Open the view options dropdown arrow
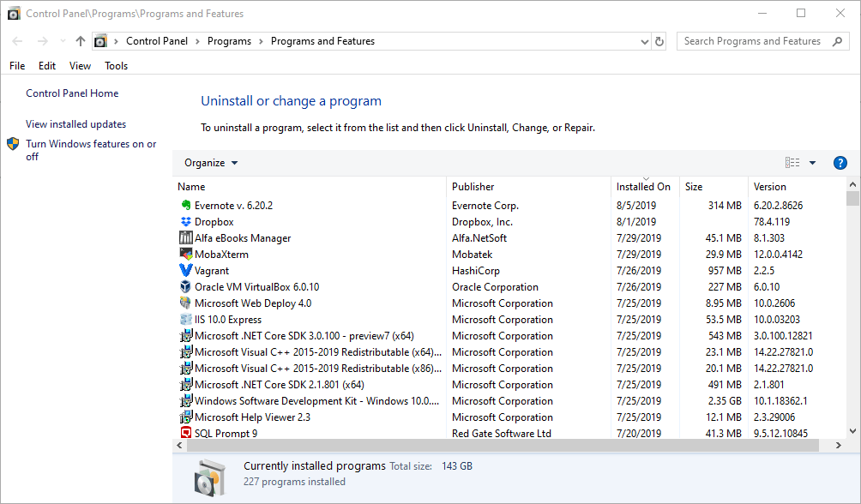Image resolution: width=861 pixels, height=504 pixels. click(812, 163)
